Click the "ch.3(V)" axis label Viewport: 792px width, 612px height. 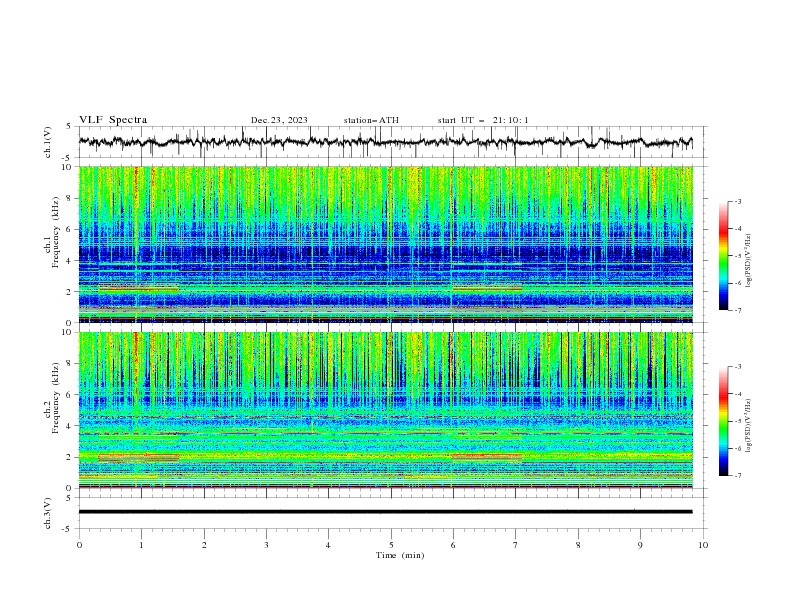pos(48,513)
